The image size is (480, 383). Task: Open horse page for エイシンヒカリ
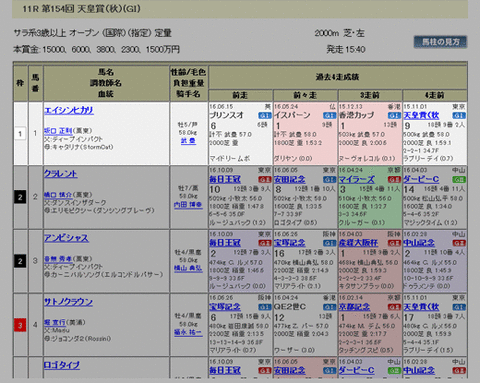tap(69, 110)
